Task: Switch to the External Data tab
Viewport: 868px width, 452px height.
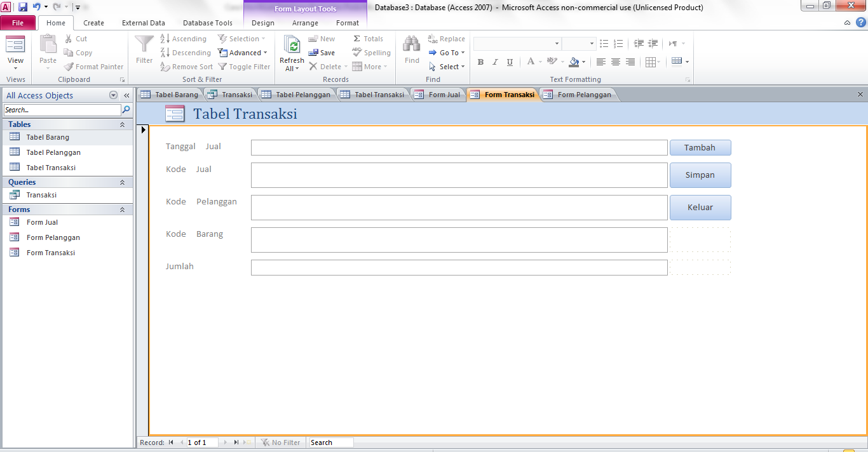Action: point(144,23)
